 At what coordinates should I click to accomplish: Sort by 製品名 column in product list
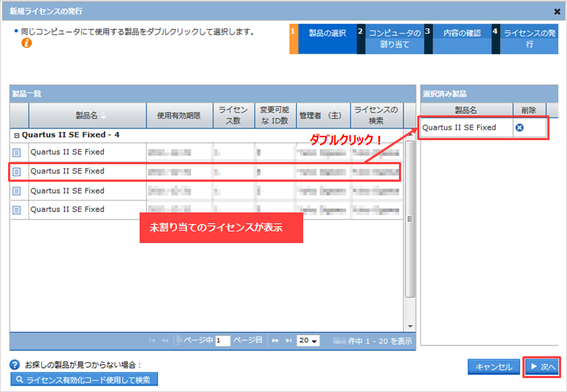click(x=88, y=115)
